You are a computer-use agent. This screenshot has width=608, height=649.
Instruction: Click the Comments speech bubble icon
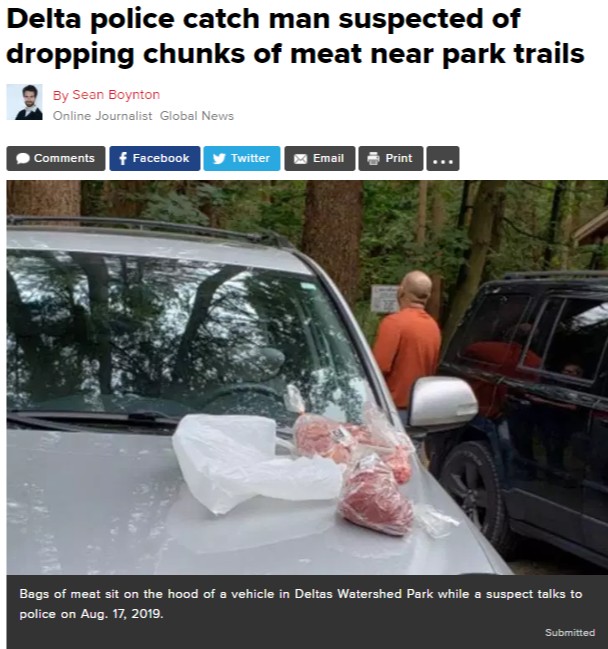click(23, 159)
